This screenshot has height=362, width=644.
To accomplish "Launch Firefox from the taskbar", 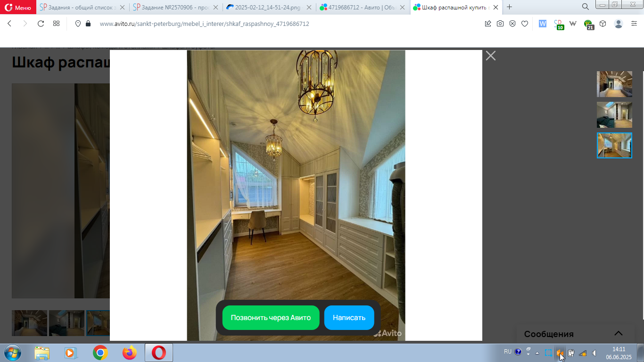I will (129, 353).
